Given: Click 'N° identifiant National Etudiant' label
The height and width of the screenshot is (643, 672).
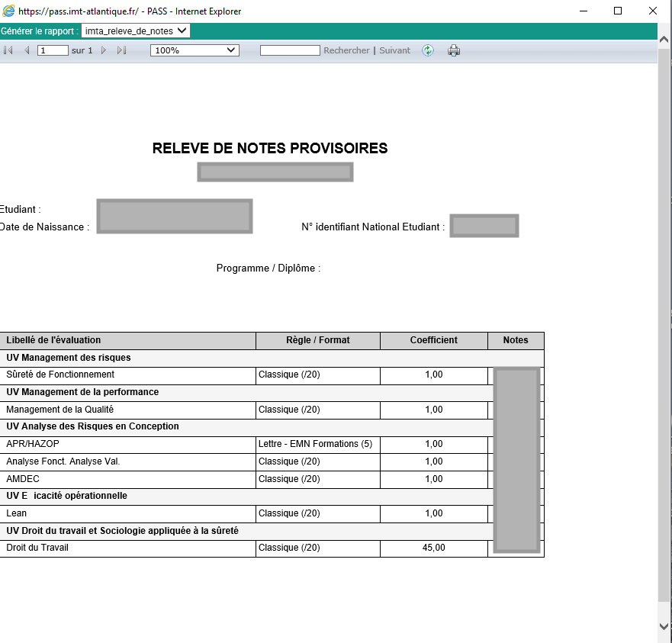Looking at the screenshot, I should [x=373, y=227].
